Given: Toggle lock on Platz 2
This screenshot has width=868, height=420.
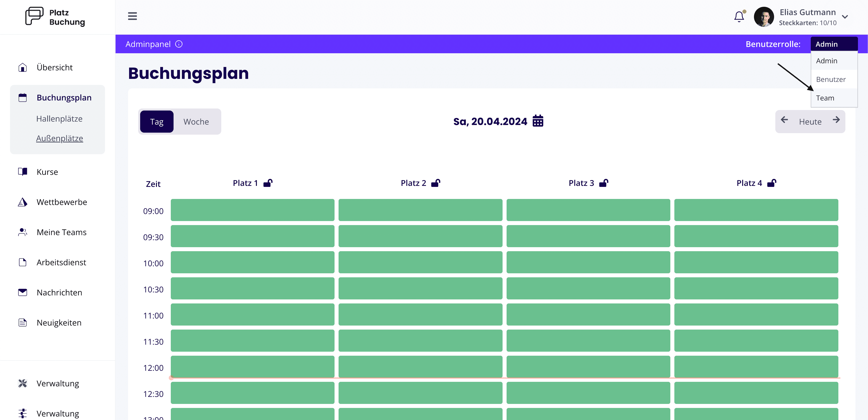Looking at the screenshot, I should point(436,183).
